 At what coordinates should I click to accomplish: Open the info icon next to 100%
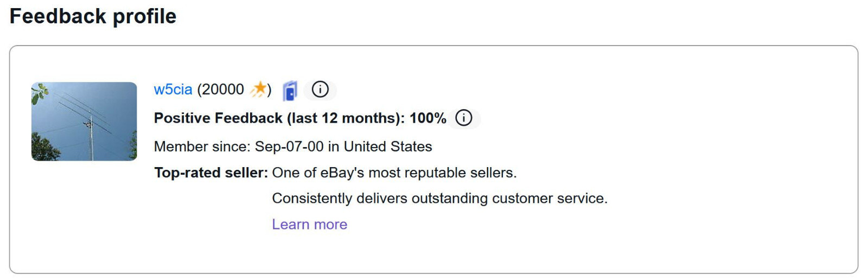pos(464,118)
